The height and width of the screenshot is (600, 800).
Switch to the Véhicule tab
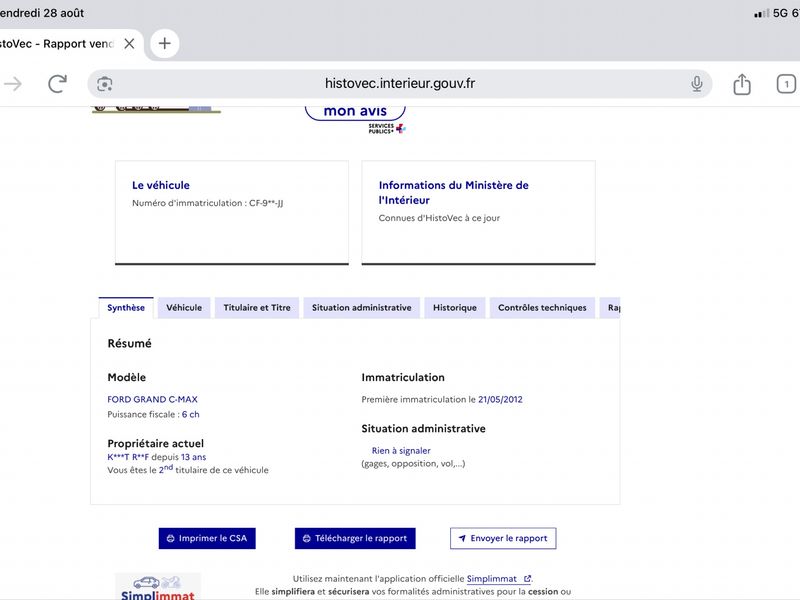[x=184, y=308]
